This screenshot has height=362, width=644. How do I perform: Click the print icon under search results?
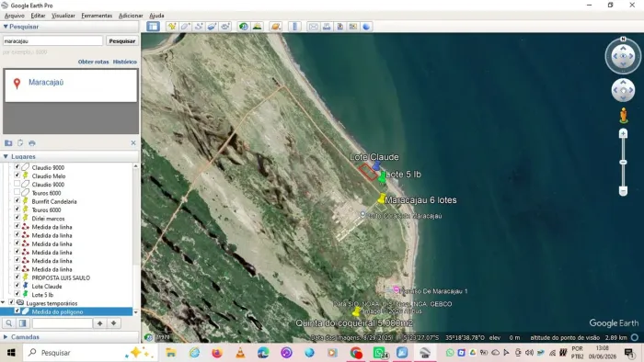click(32, 143)
